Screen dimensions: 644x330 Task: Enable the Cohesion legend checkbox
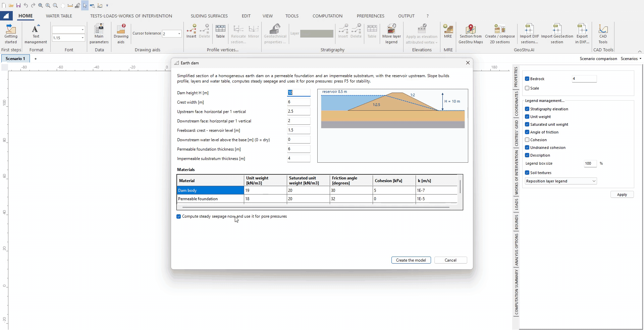point(527,140)
